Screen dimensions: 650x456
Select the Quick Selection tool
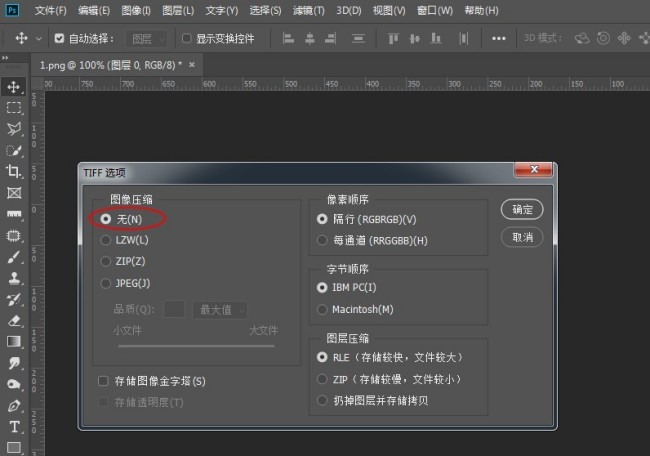coord(14,150)
